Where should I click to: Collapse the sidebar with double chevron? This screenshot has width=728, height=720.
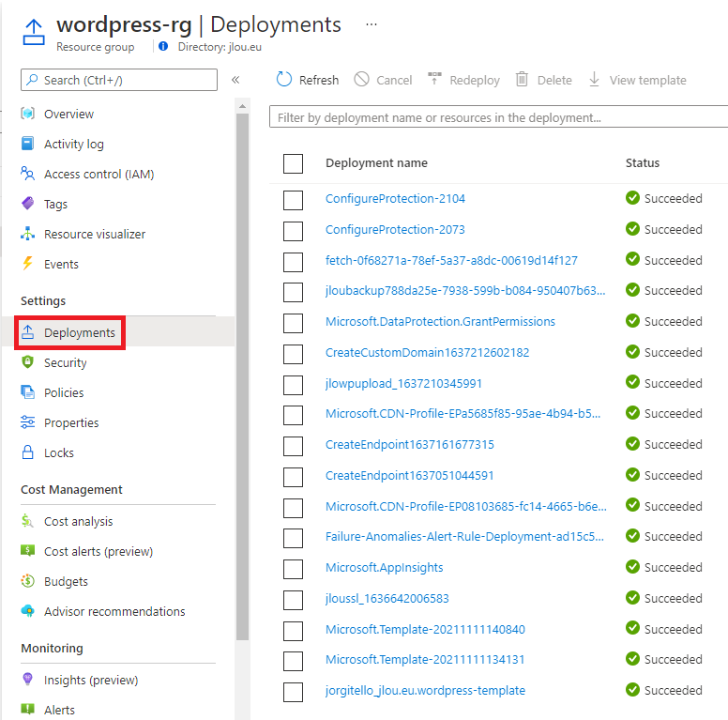click(x=235, y=80)
